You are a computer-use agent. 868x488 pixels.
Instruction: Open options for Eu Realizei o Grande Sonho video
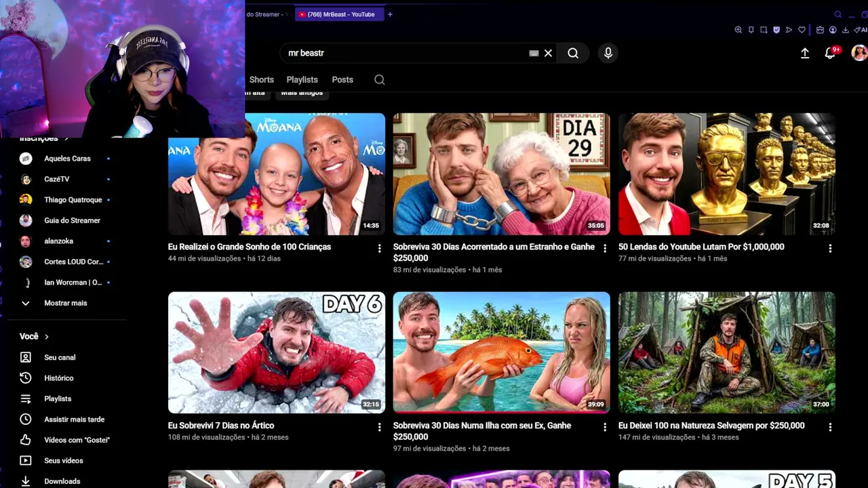pos(380,249)
